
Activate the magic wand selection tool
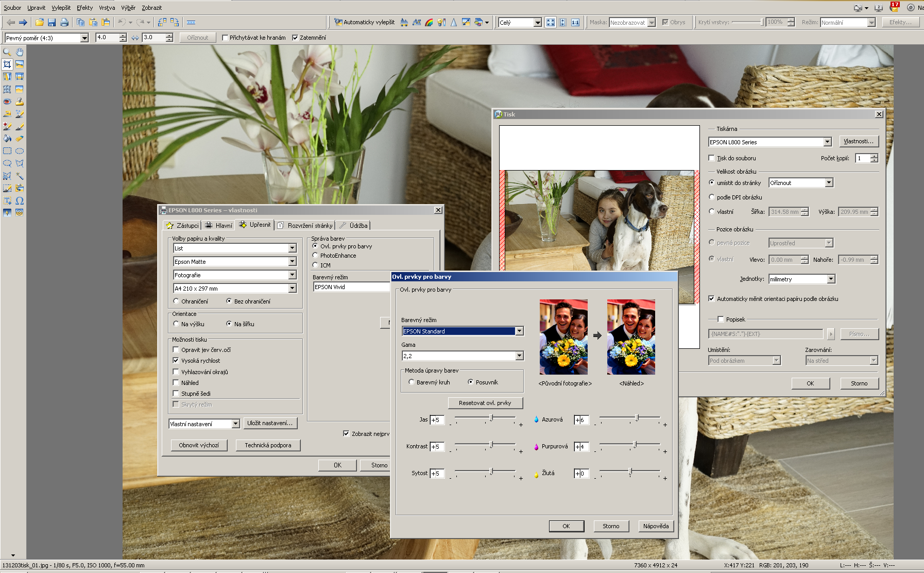click(x=20, y=176)
